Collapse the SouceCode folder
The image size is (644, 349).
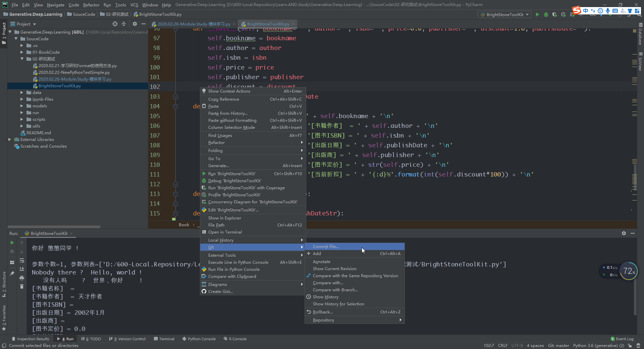point(16,39)
